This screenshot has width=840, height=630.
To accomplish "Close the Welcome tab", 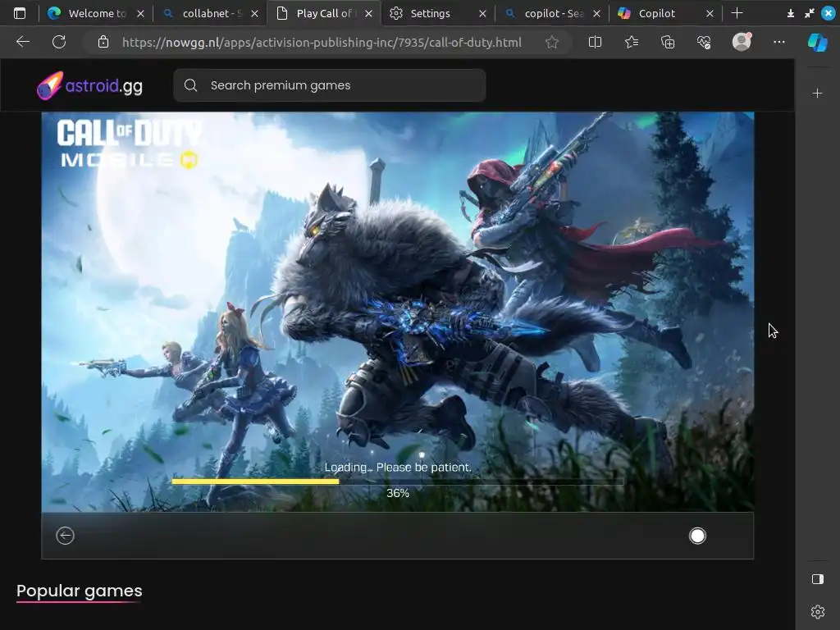I will tap(140, 14).
